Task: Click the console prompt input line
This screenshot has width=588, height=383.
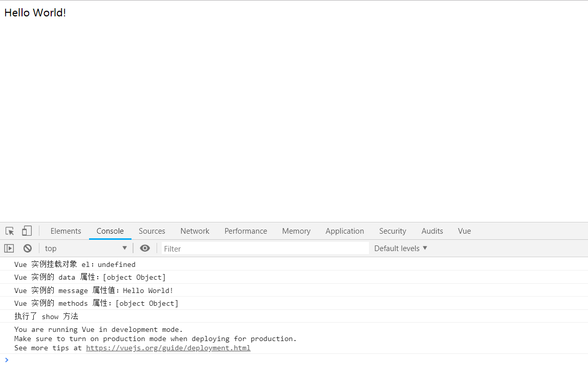Action: tap(294, 360)
